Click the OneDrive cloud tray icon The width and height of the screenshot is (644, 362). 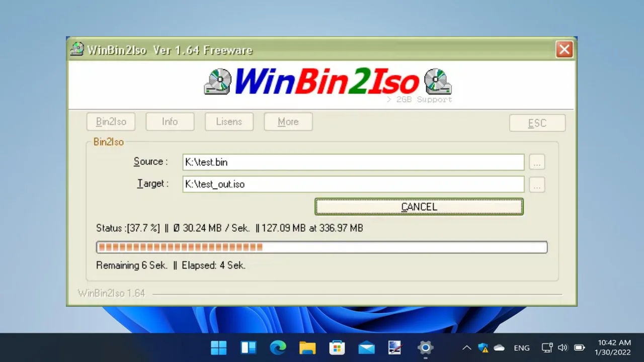click(499, 347)
